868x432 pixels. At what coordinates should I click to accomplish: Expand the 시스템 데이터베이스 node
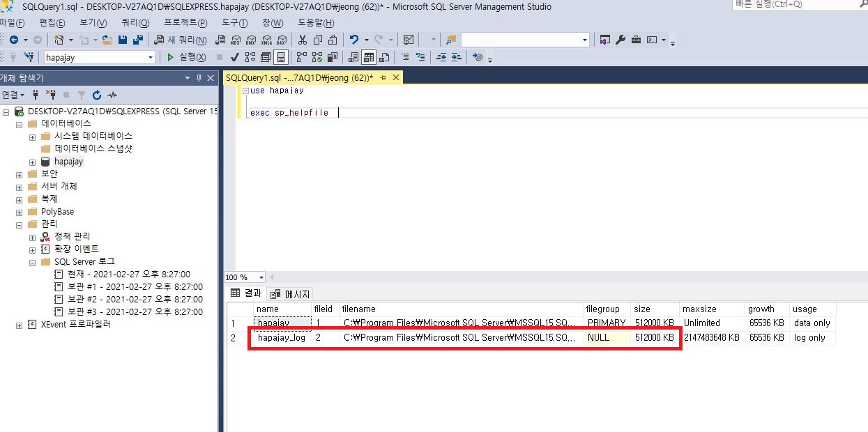coord(32,137)
